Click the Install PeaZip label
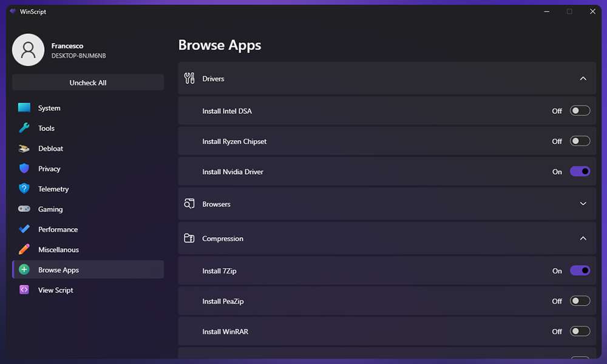The image size is (607, 364). click(223, 301)
